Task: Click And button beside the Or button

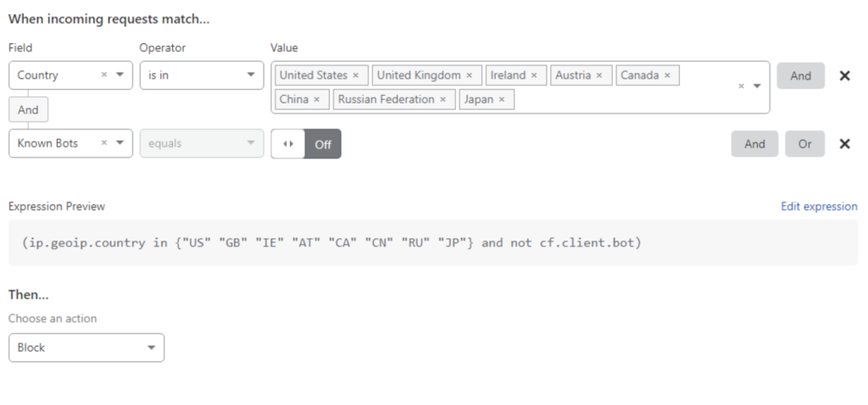Action: tap(754, 143)
